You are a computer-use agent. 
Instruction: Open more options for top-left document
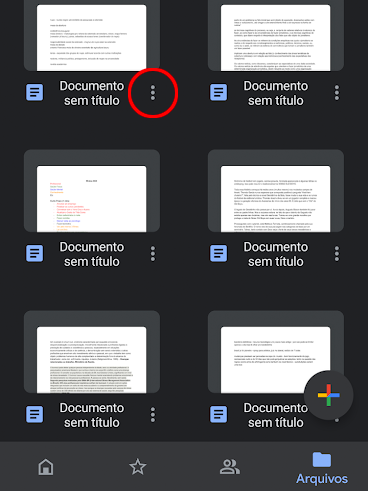tap(153, 93)
